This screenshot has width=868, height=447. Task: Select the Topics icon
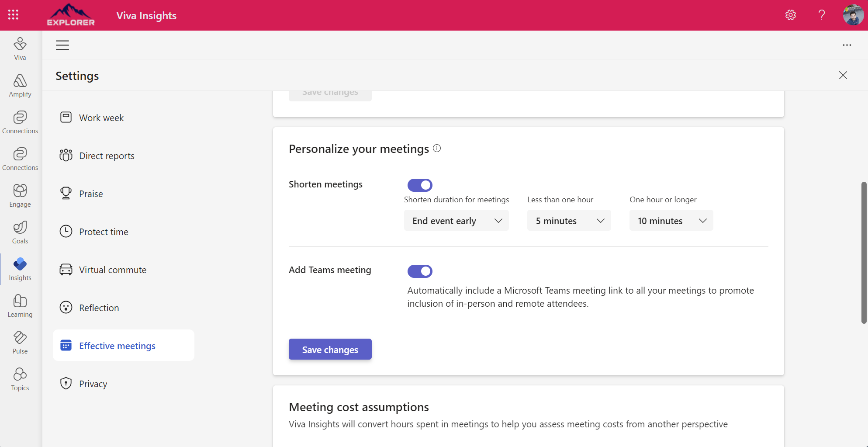click(x=20, y=378)
